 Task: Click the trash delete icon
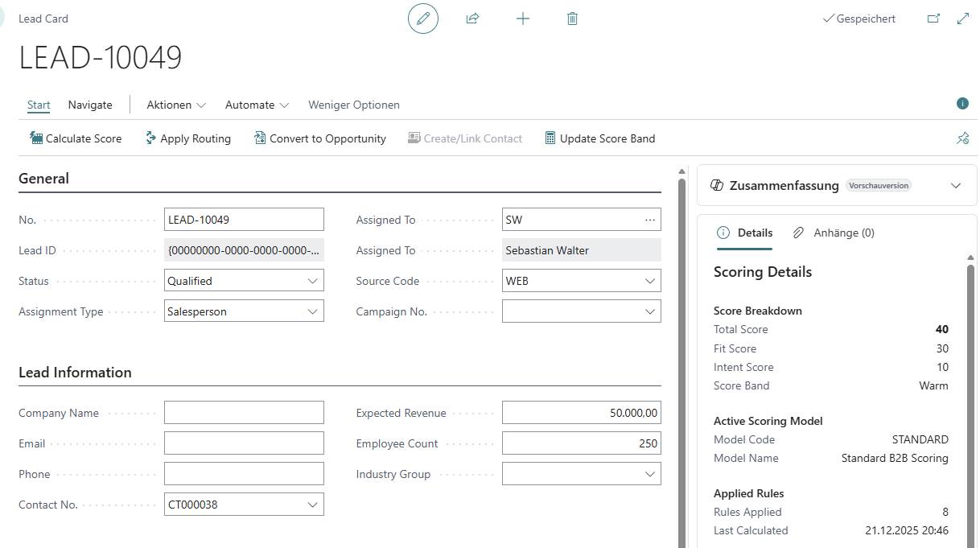tap(572, 19)
